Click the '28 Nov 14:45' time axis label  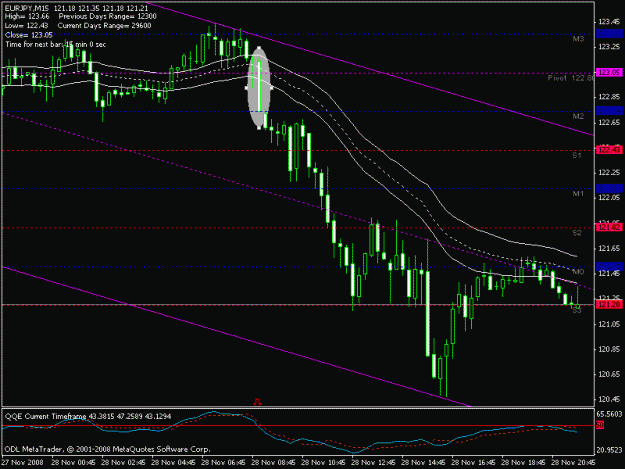(423, 463)
